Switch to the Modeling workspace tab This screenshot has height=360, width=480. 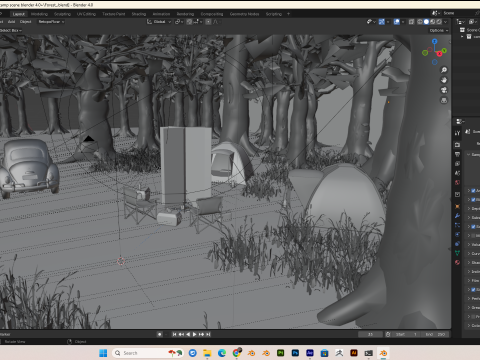(39, 14)
